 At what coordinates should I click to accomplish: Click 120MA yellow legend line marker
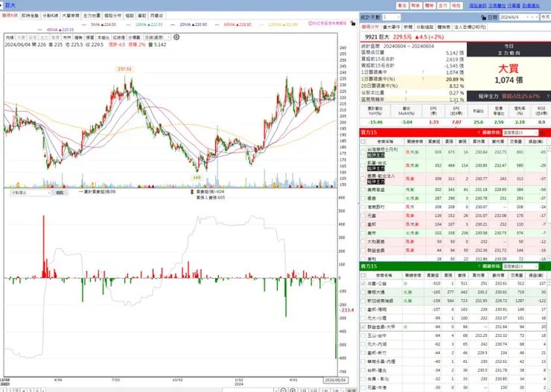tap(261, 25)
